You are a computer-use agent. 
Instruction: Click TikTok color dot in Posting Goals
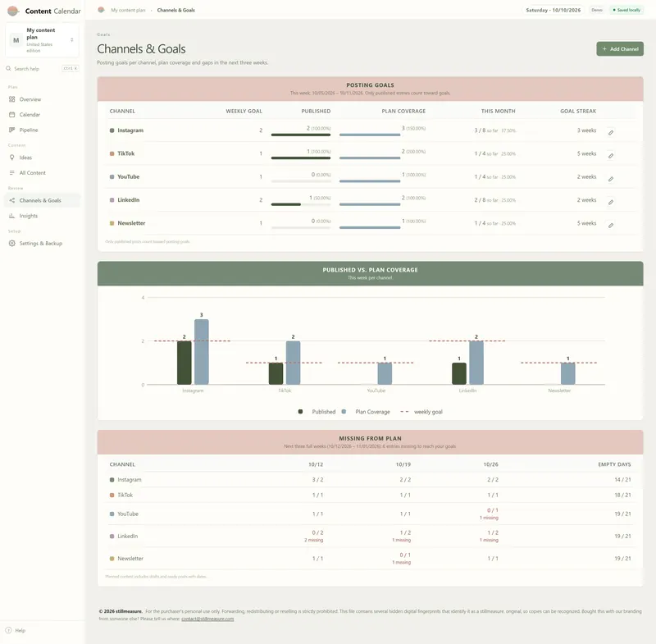112,153
